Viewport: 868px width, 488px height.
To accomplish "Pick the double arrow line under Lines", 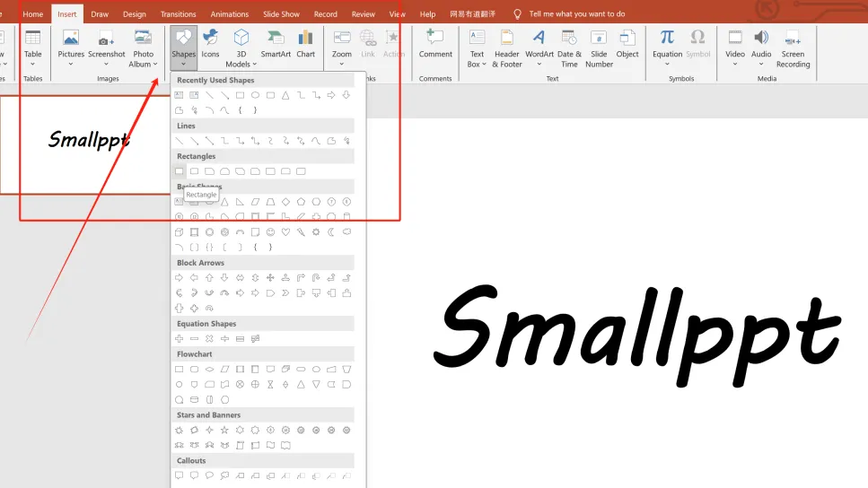I will coord(209,141).
